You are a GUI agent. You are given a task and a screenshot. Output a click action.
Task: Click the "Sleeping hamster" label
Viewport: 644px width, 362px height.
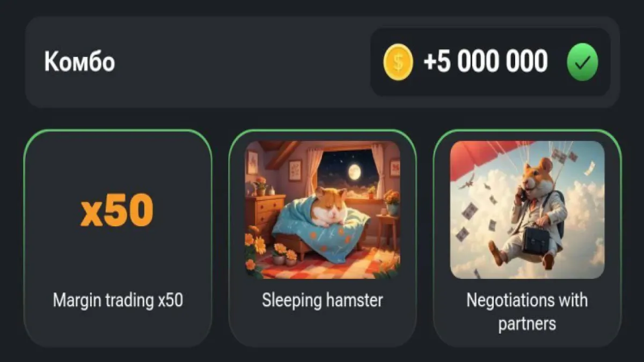323,300
